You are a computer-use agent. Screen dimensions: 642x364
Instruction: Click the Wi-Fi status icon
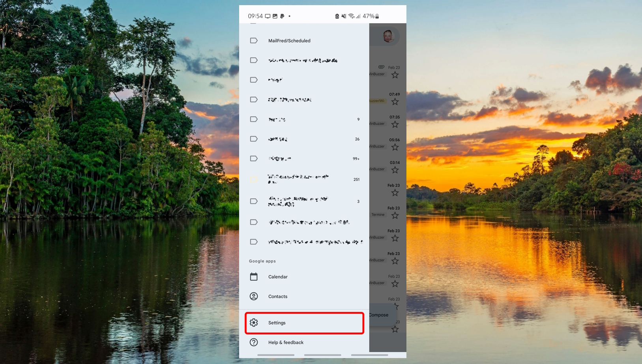tap(351, 16)
